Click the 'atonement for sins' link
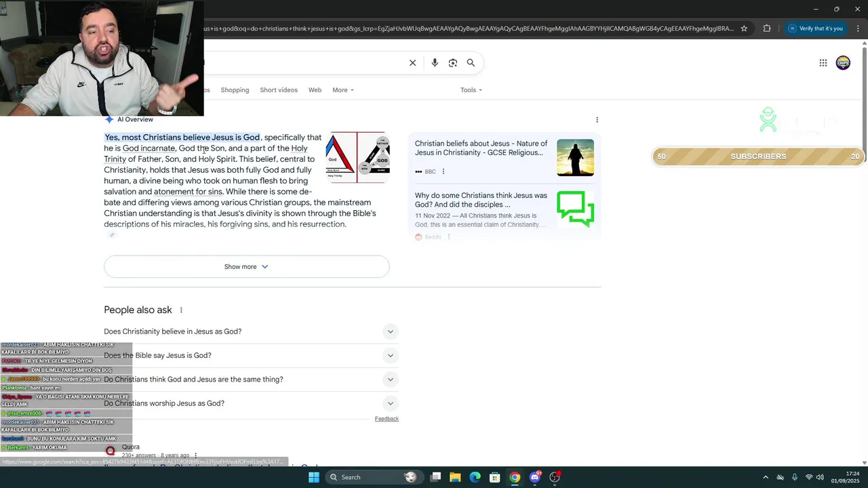The height and width of the screenshot is (488, 868). (188, 192)
